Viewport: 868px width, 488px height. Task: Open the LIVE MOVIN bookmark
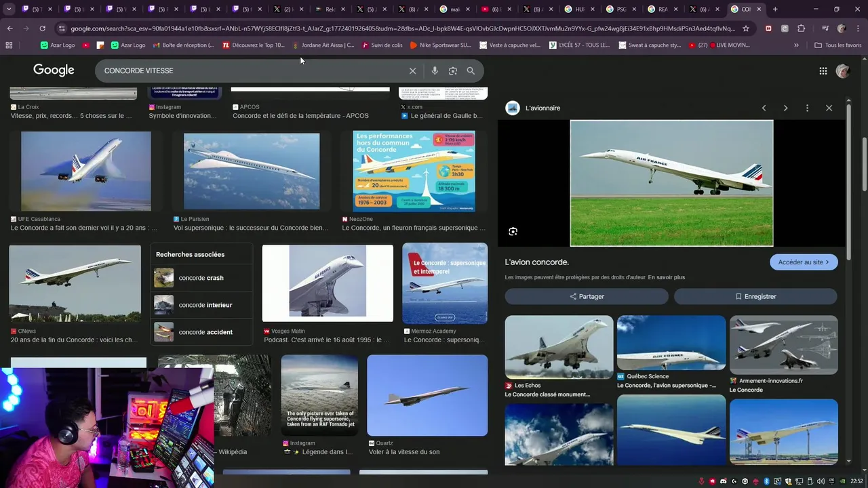coord(719,45)
